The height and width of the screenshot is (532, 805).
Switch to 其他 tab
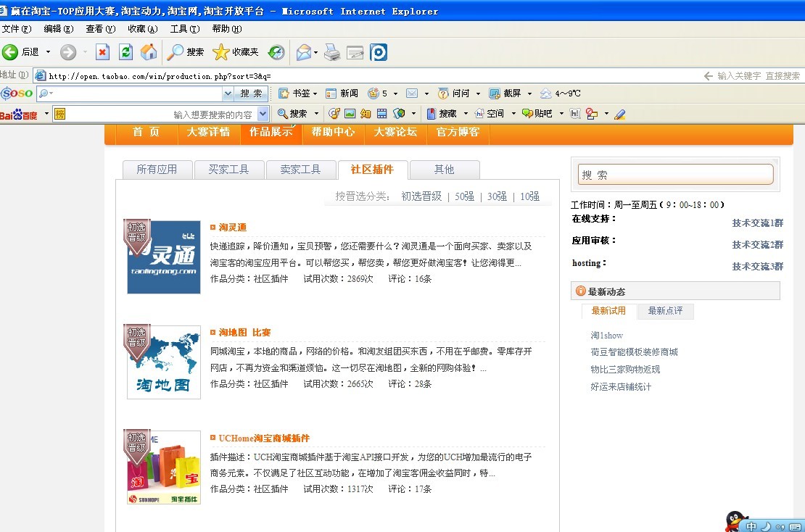tap(445, 170)
